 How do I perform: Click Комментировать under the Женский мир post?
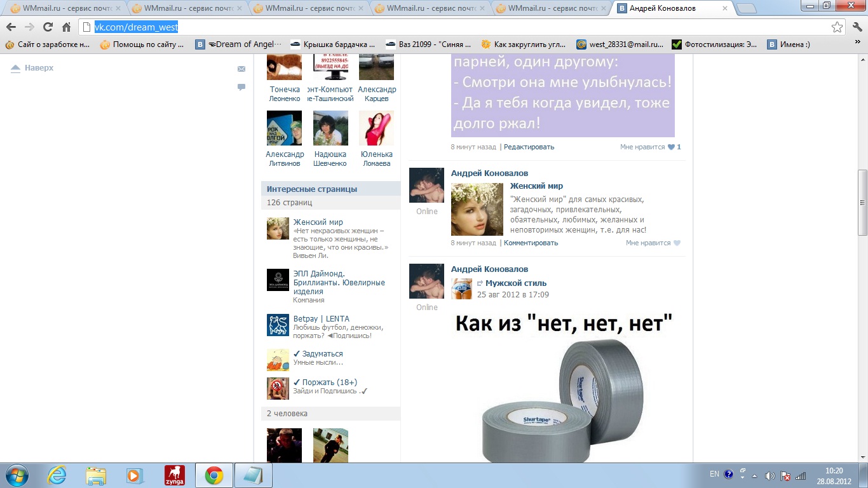(531, 243)
